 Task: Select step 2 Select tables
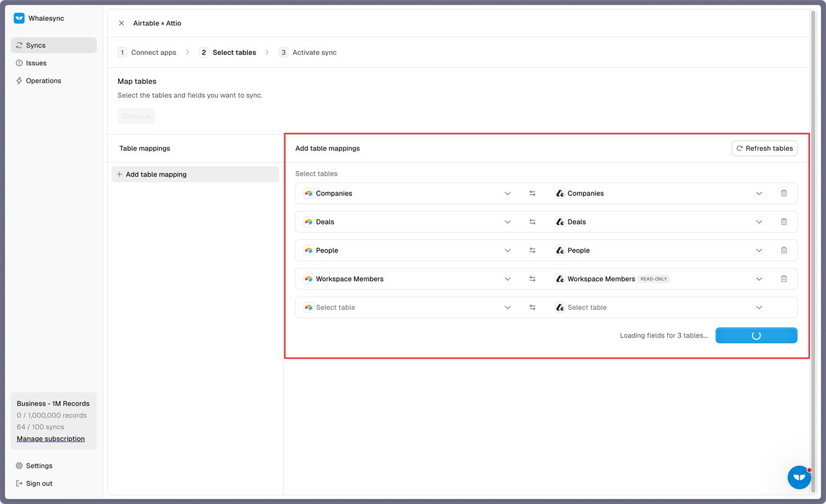(x=228, y=52)
